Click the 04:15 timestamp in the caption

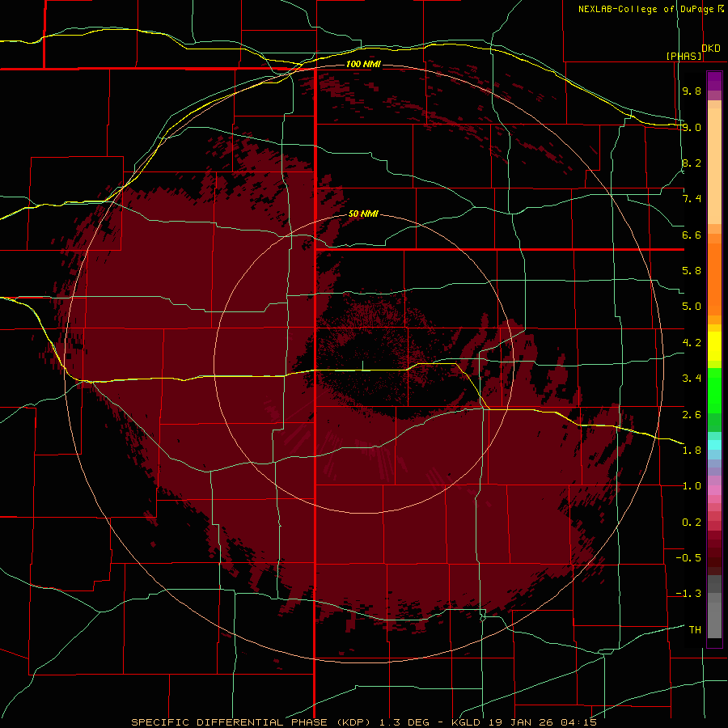click(578, 722)
